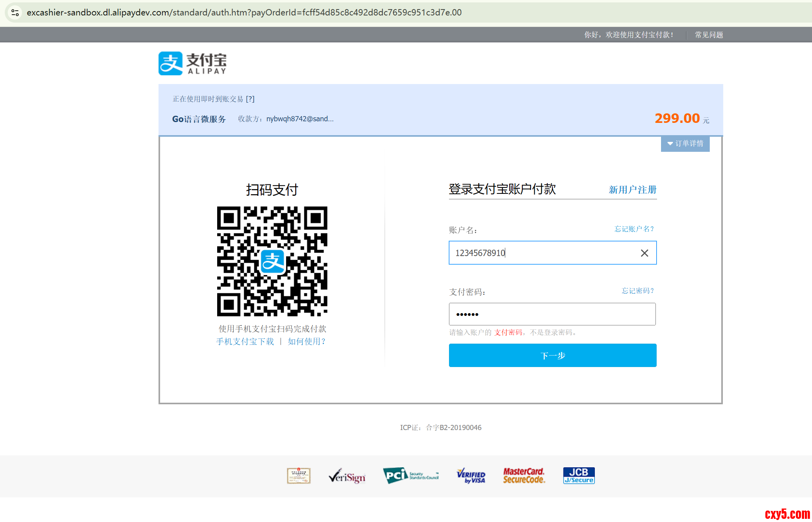
Task: Click 手机支付宝下载 link
Action: [x=245, y=342]
